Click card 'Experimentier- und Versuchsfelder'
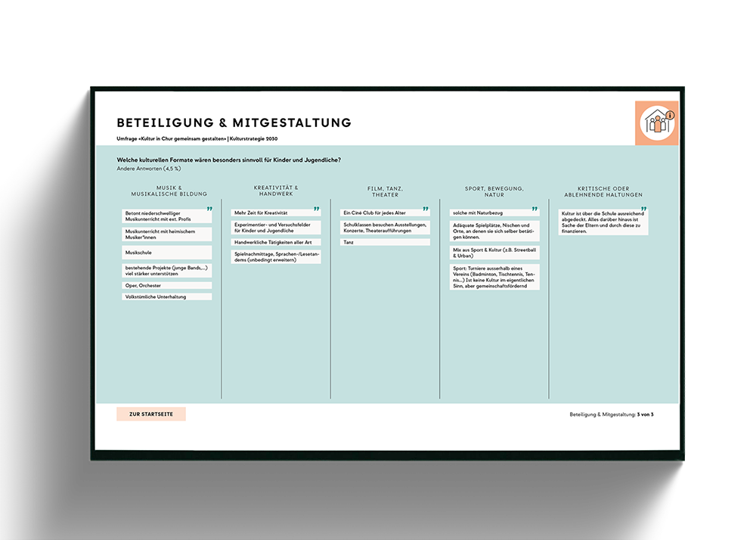The width and height of the screenshot is (756, 540). point(276,228)
